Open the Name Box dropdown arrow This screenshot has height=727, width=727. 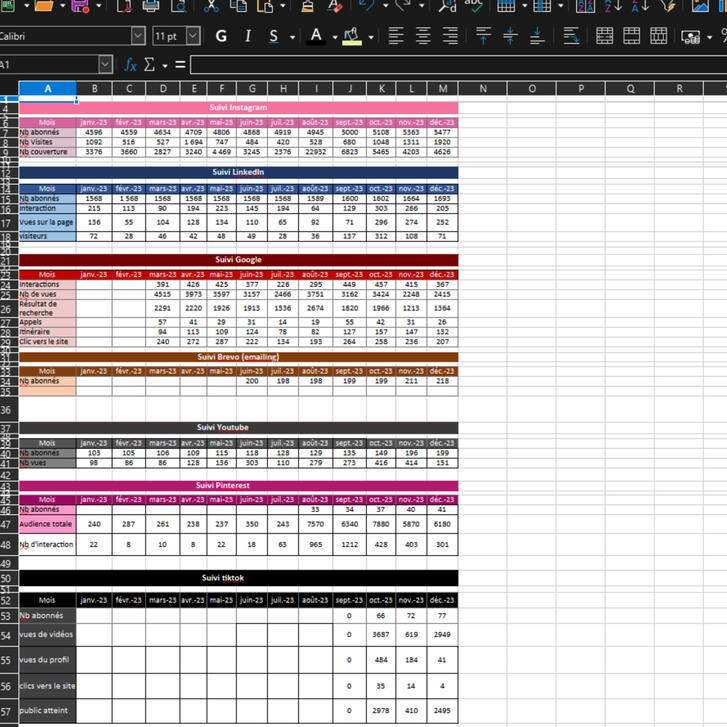[x=105, y=65]
